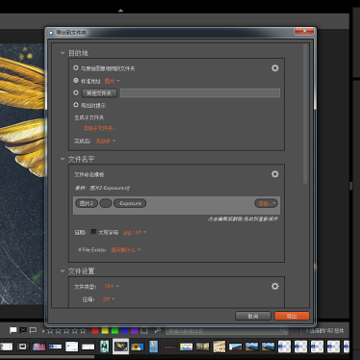Click the unflagged flag icon

tap(33, 330)
